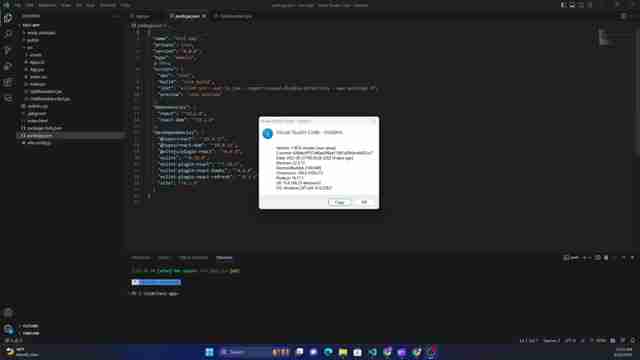Viewport: 640px width, 360px height.
Task: Open the notifications bell in status bar
Action: click(633, 340)
